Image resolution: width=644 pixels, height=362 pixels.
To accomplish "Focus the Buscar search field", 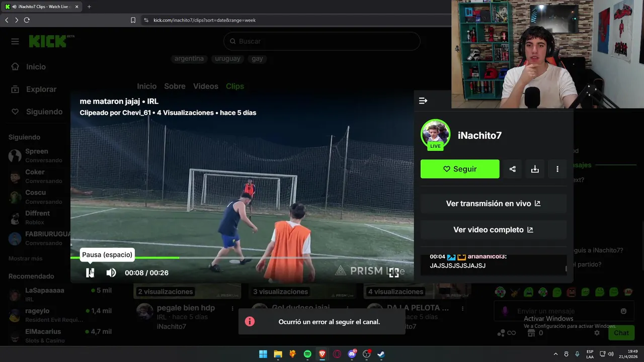I will [322, 41].
